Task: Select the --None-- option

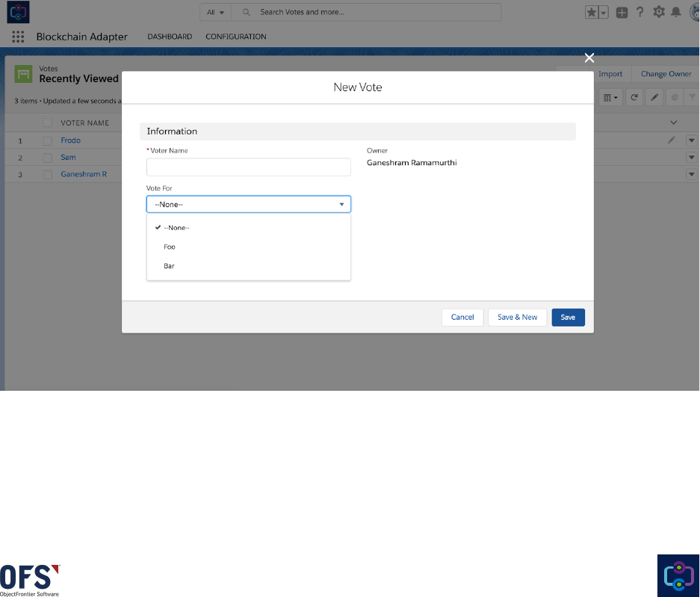Action: pos(249,228)
